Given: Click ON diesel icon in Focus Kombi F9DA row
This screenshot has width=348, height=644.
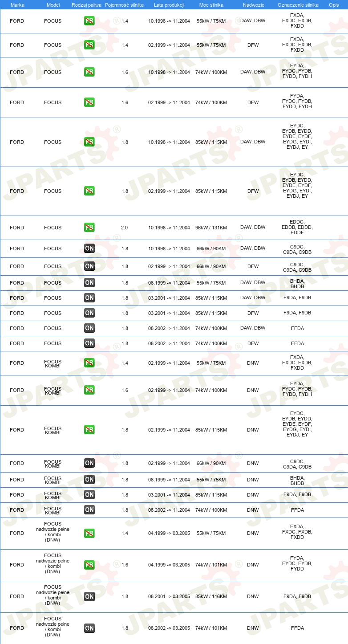Looking at the screenshot, I should pos(89,495).
